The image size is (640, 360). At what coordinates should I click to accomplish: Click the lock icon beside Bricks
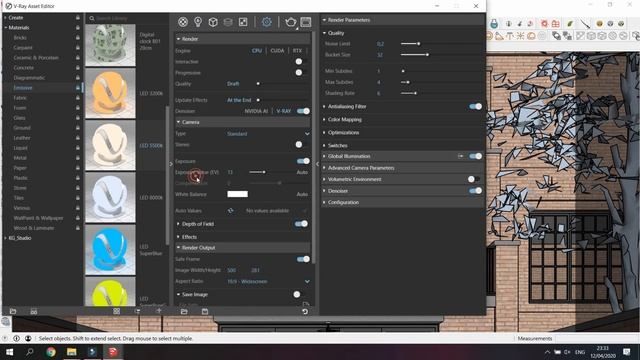pos(78,38)
